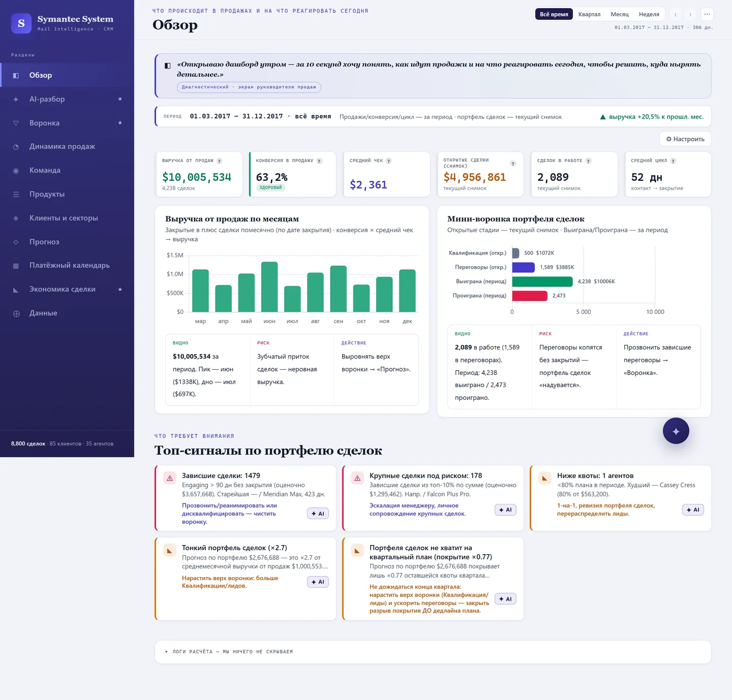Click the Данные globe icon

tap(16, 313)
